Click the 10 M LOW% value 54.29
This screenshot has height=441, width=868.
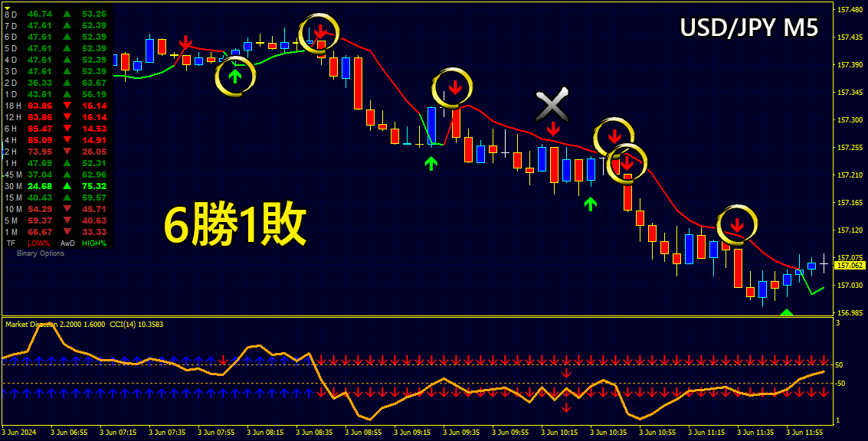point(39,209)
